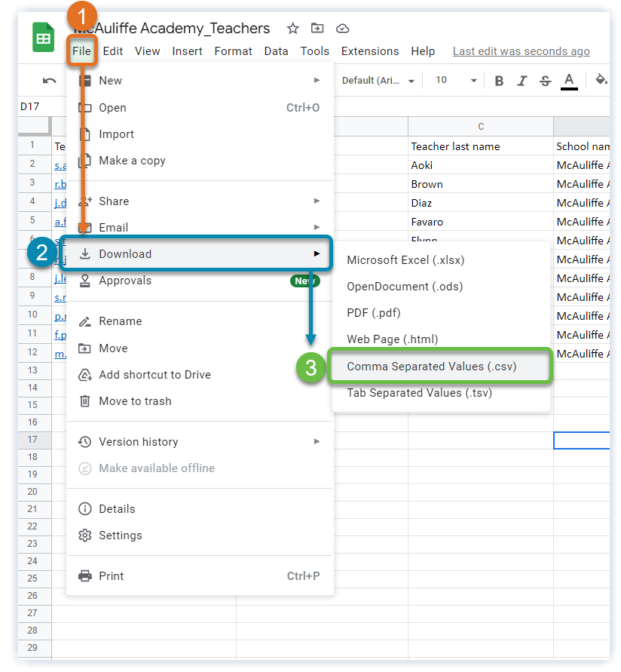Download as OpenDocument (.ods)
Image resolution: width=621 pixels, height=672 pixels.
(441, 287)
